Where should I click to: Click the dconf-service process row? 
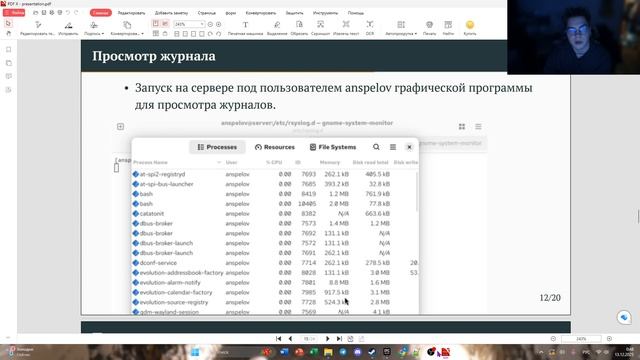tap(275, 263)
